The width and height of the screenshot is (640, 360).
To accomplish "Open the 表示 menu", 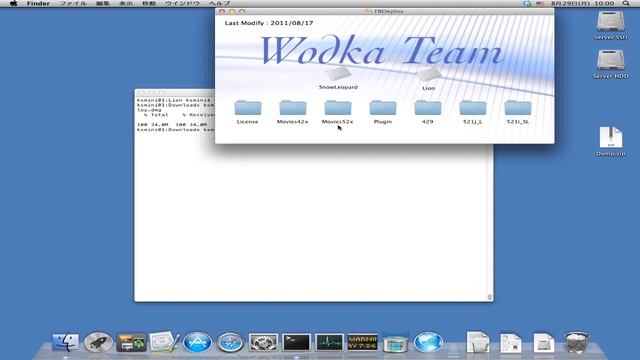I will 126,3.
